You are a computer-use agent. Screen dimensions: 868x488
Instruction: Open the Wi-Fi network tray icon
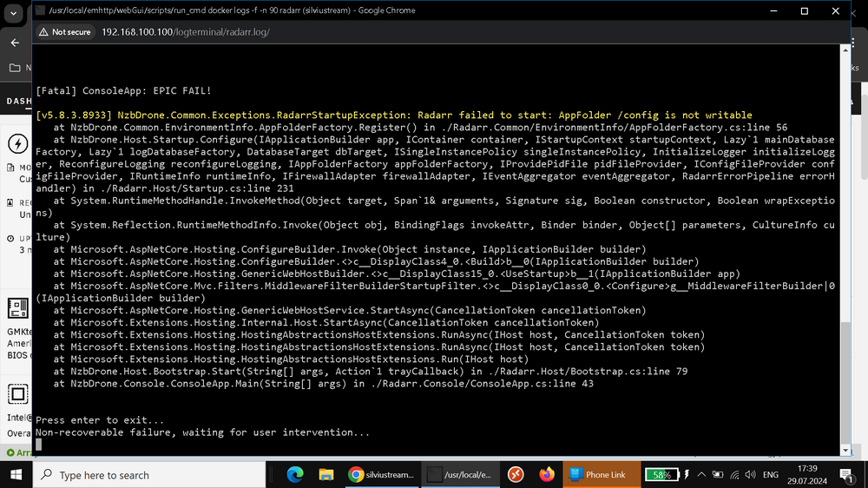734,475
